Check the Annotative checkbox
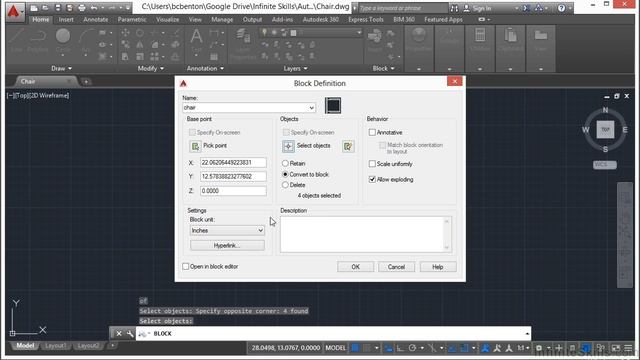 pos(372,132)
